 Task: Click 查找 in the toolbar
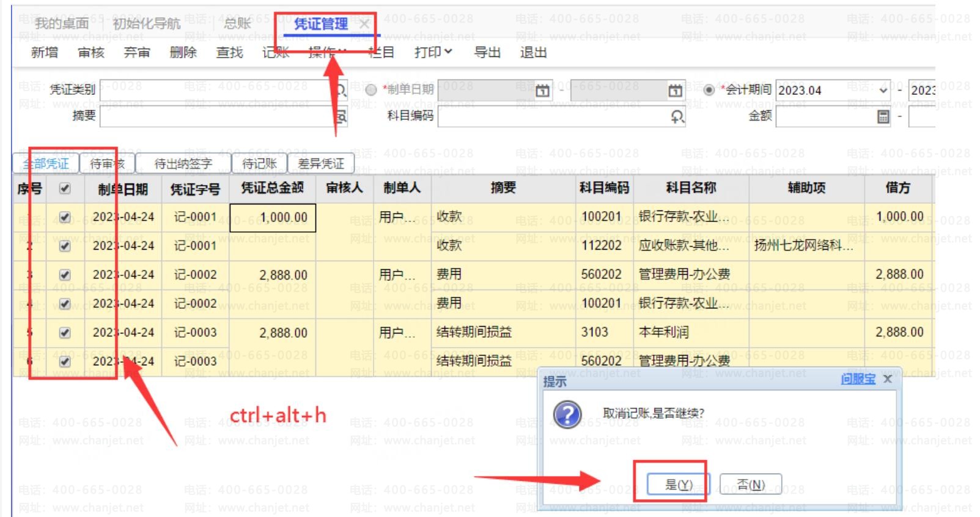(x=229, y=53)
